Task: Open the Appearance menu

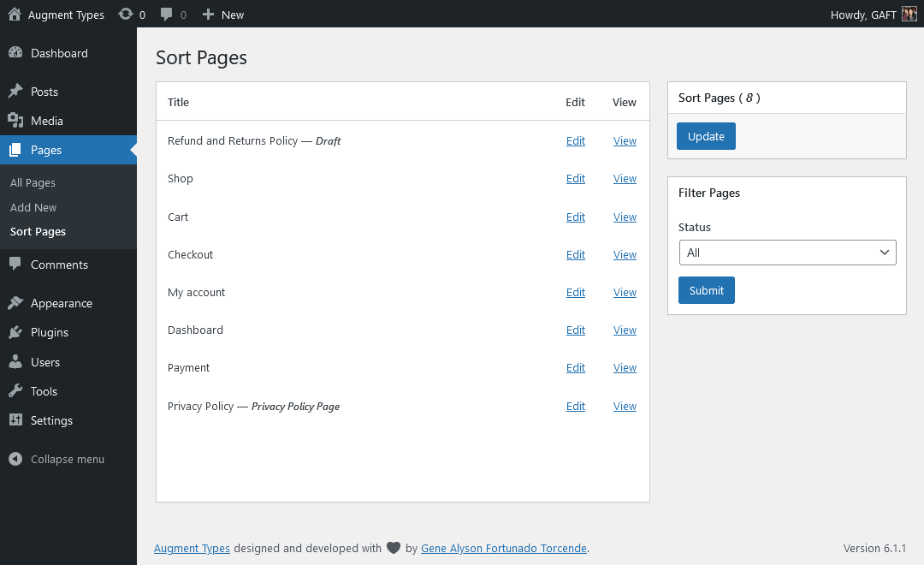Action: pos(61,303)
